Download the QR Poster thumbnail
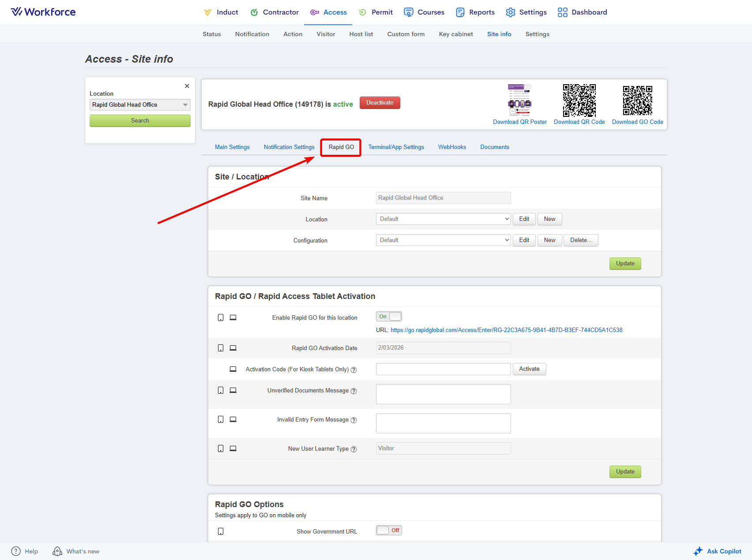Viewport: 752px width, 560px height. tap(519, 99)
